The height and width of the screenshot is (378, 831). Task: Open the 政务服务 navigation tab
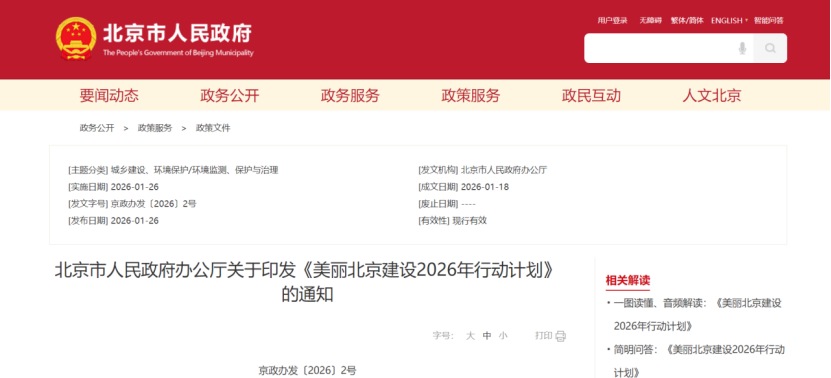click(350, 95)
